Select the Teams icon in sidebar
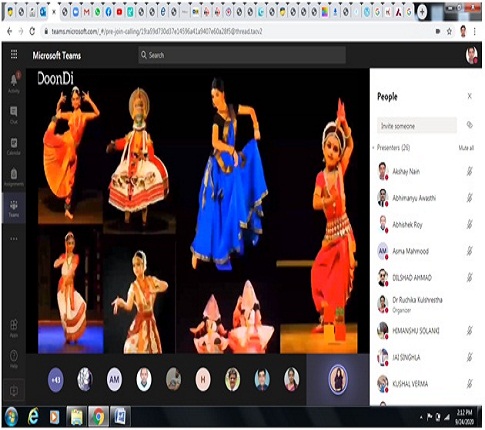485x430 pixels. click(14, 208)
